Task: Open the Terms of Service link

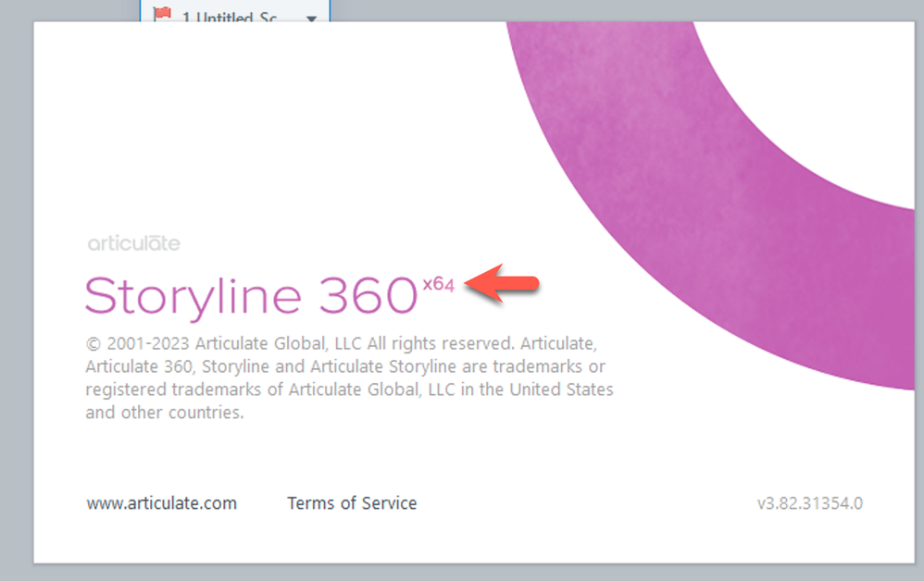Action: tap(352, 503)
